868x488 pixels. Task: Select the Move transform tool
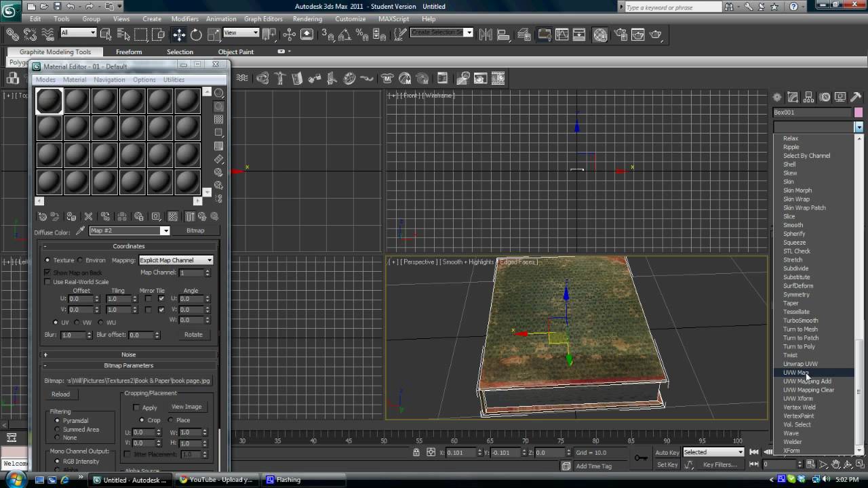[179, 35]
